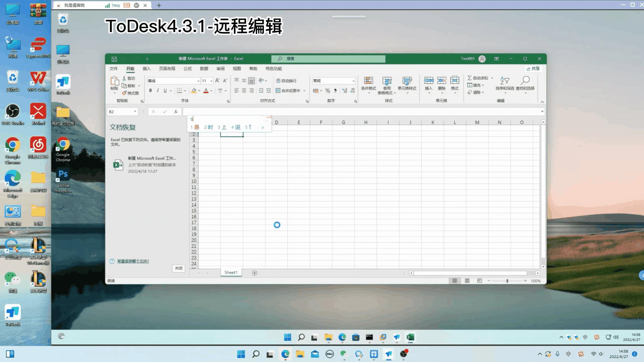Image resolution: width=644 pixels, height=362 pixels.
Task: Center text horizontally in cell
Action: coord(244,90)
